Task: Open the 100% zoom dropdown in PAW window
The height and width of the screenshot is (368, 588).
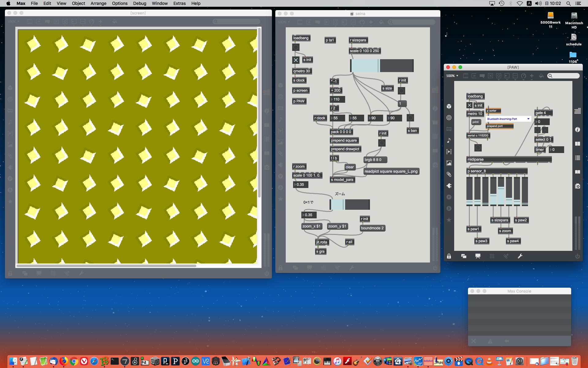Action: tap(452, 76)
